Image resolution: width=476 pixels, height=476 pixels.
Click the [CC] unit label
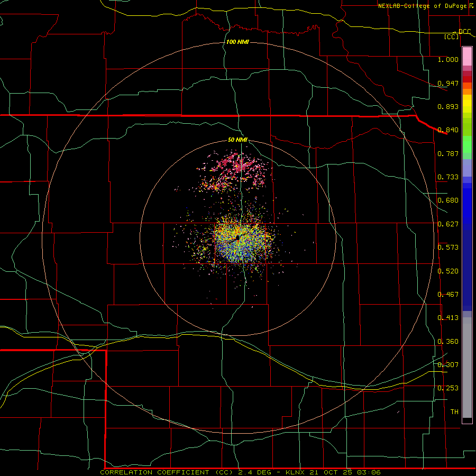(x=452, y=37)
